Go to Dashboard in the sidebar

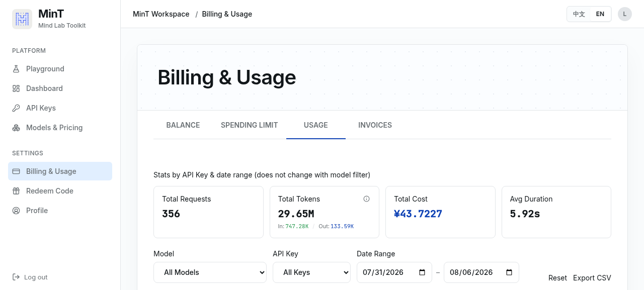click(x=60, y=88)
